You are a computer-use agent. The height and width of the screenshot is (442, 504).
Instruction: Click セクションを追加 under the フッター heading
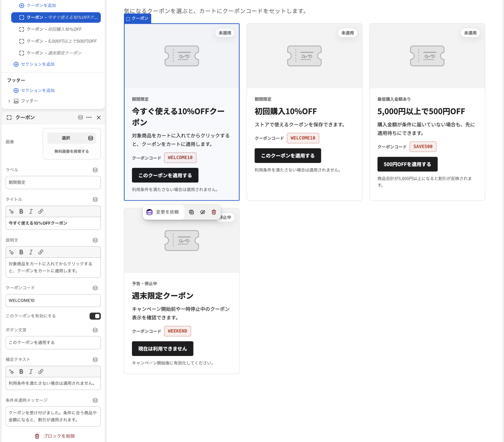pos(34,91)
